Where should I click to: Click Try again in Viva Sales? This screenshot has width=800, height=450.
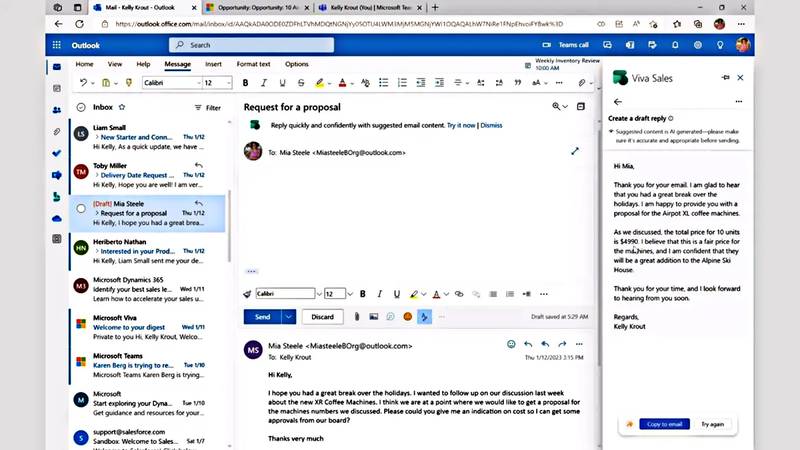point(712,424)
